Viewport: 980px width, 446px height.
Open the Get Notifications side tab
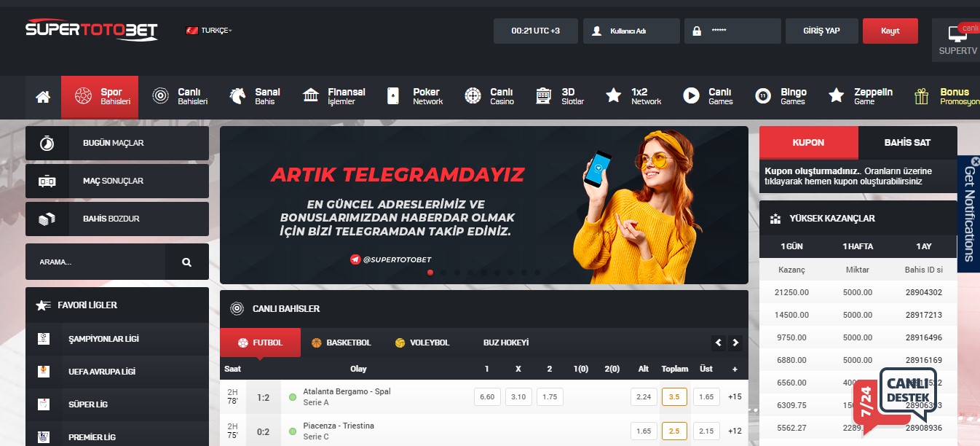coord(969,214)
